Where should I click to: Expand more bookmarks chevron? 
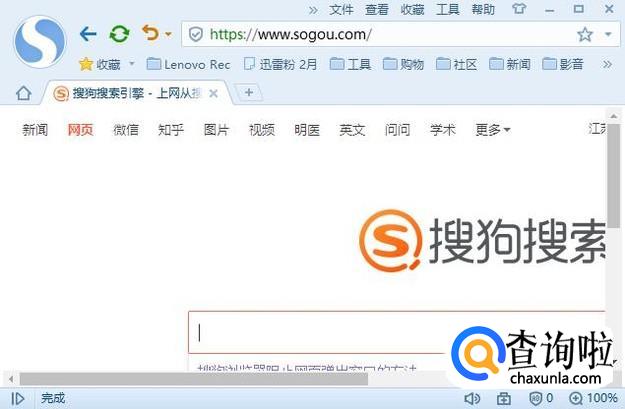(607, 64)
